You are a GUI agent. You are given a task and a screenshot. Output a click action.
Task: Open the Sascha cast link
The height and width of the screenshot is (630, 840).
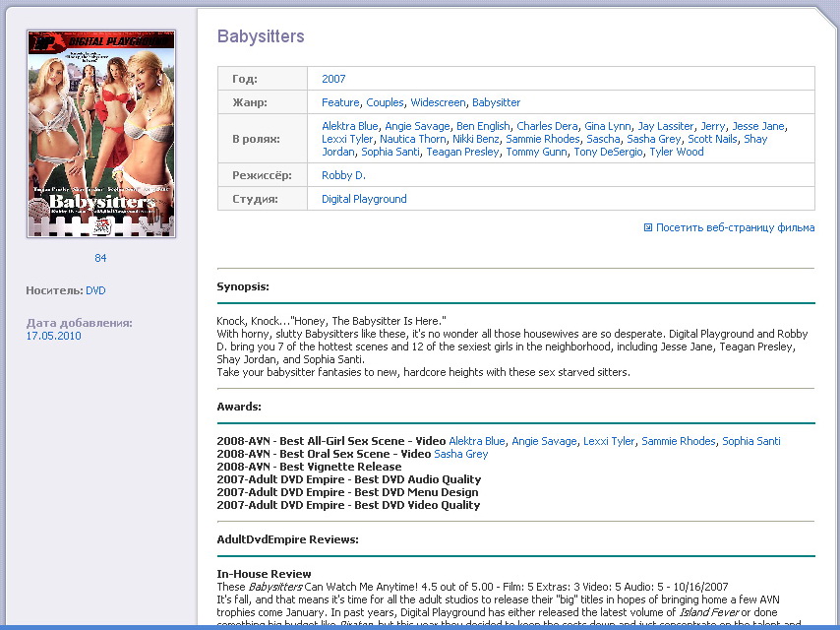click(603, 139)
